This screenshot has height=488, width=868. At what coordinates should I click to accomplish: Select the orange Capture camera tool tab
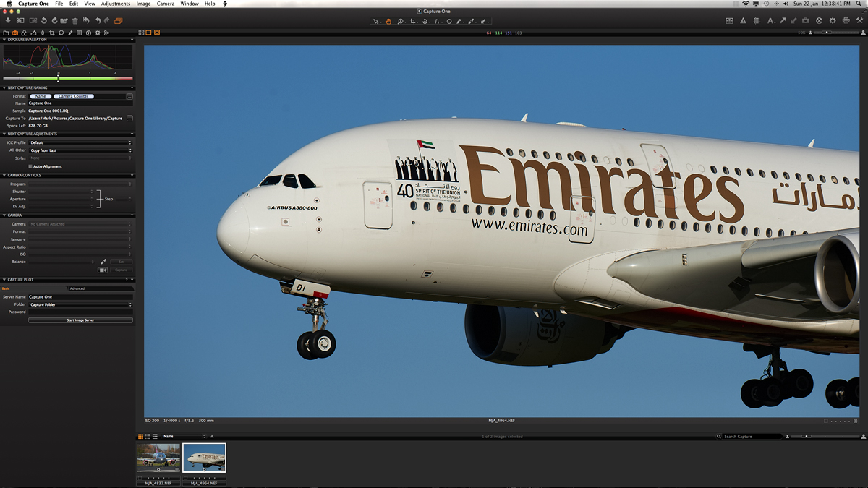(15, 33)
